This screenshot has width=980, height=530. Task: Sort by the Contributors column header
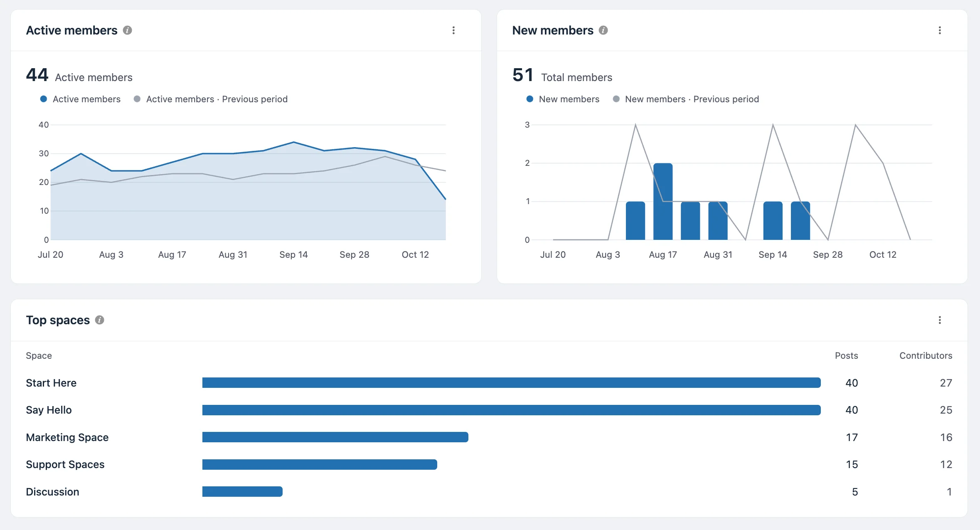click(x=926, y=356)
